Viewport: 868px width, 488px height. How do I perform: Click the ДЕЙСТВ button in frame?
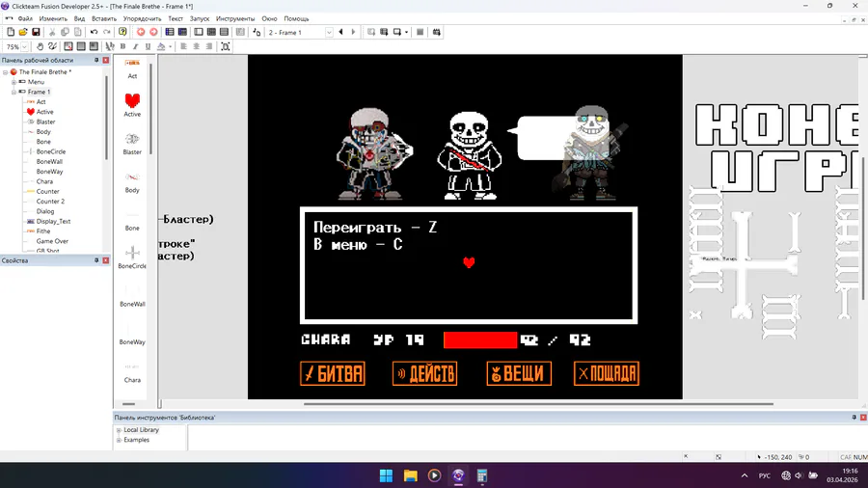coord(424,373)
